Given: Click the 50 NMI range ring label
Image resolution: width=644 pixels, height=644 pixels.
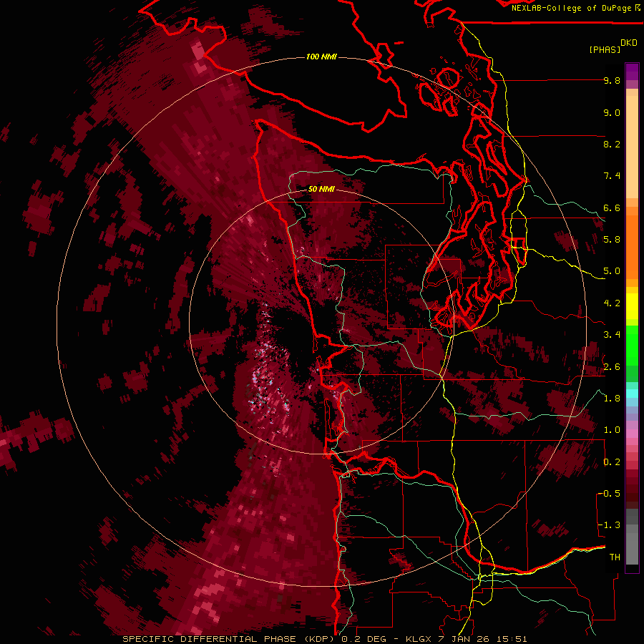Looking at the screenshot, I should coord(321,189).
